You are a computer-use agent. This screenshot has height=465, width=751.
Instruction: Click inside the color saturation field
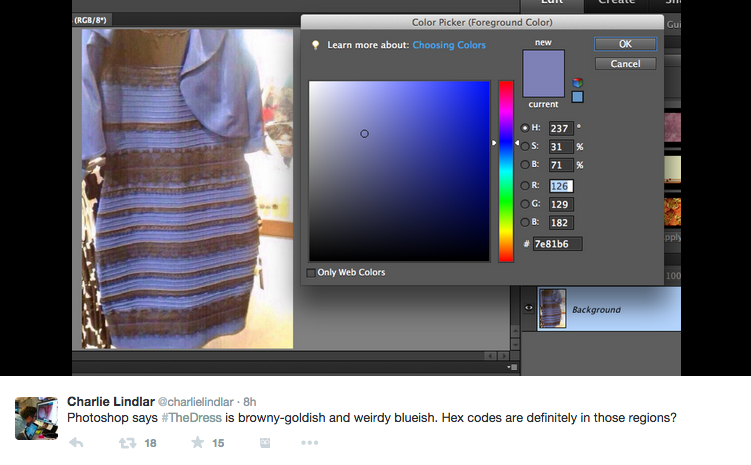pos(399,171)
